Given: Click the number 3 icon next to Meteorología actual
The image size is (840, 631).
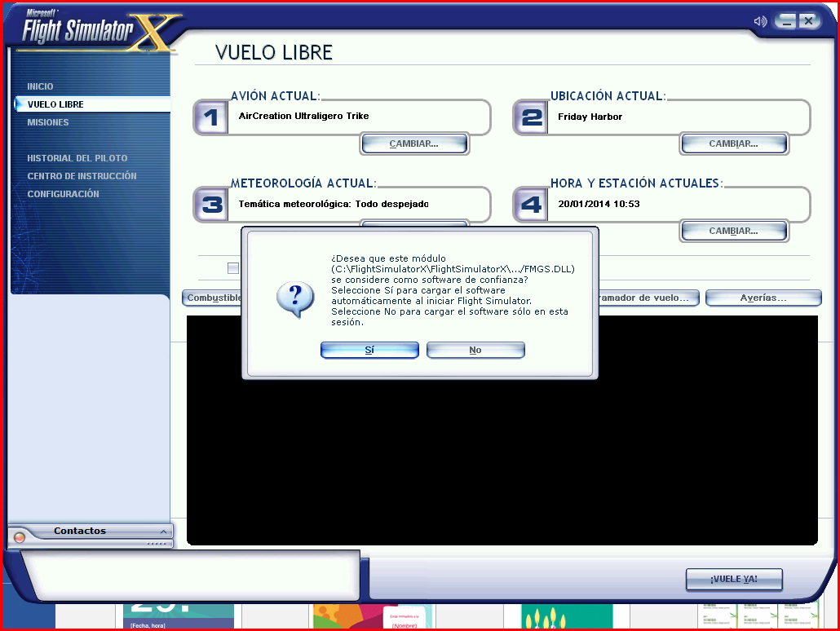Looking at the screenshot, I should pyautogui.click(x=210, y=204).
